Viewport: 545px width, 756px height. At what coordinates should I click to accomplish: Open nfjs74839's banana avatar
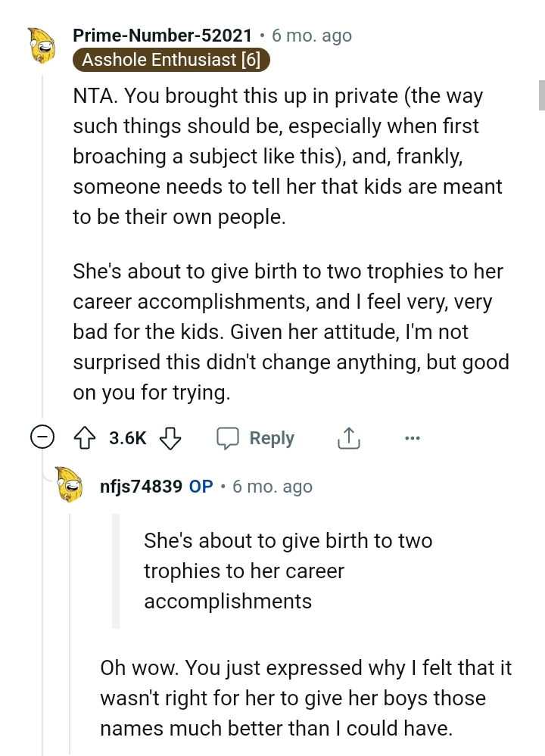pos(70,486)
